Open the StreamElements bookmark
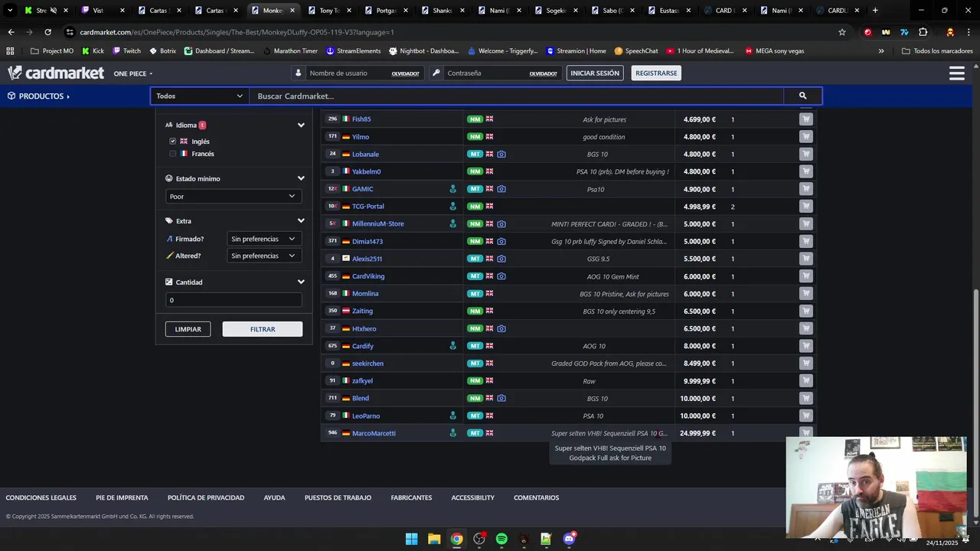 pyautogui.click(x=353, y=51)
